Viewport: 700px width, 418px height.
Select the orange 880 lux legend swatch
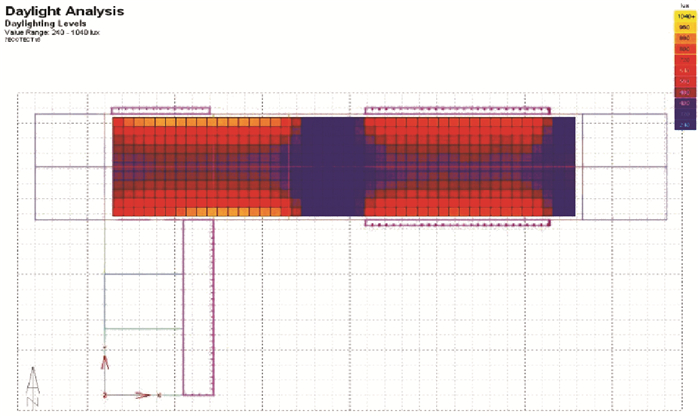click(x=683, y=40)
